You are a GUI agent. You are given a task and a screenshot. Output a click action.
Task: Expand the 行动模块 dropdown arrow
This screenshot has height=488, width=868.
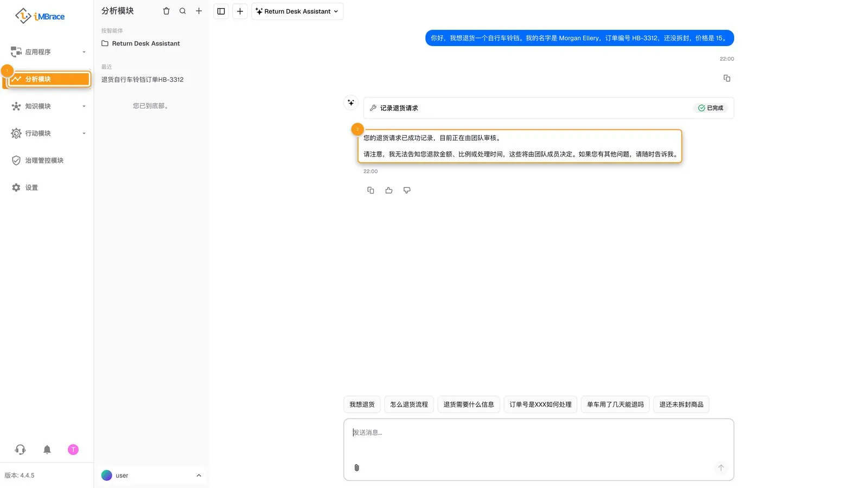[x=84, y=133]
